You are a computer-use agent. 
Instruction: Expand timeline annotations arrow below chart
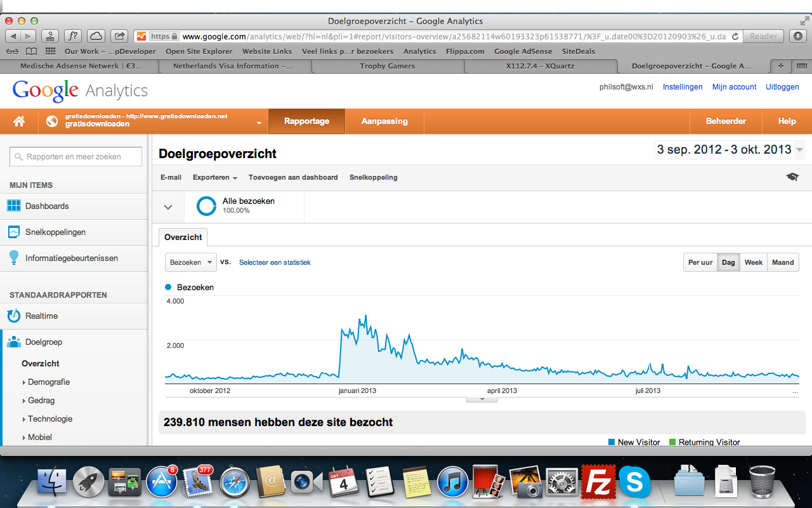(482, 399)
